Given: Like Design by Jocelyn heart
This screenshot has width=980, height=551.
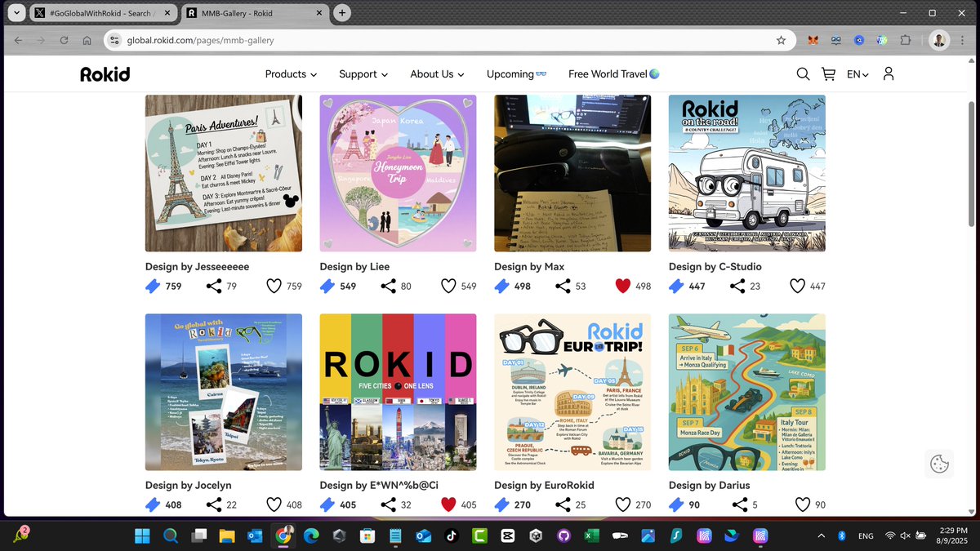Looking at the screenshot, I should coord(274,504).
